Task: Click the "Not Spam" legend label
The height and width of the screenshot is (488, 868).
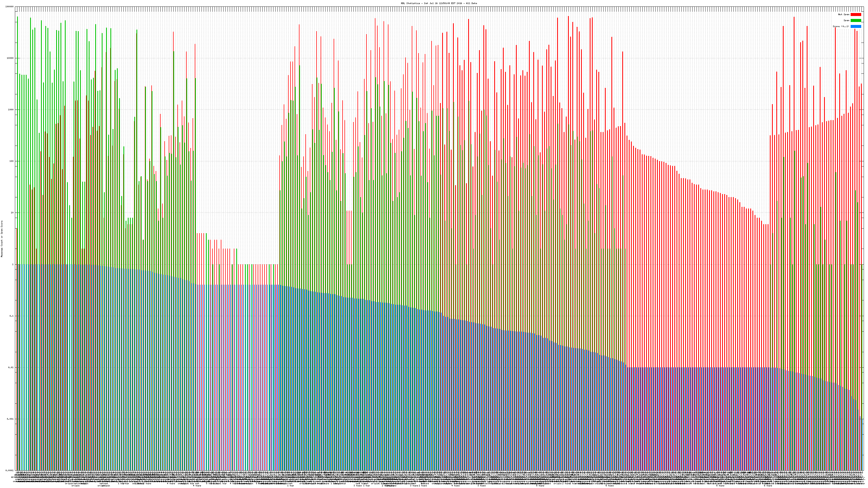Action: pyautogui.click(x=844, y=14)
